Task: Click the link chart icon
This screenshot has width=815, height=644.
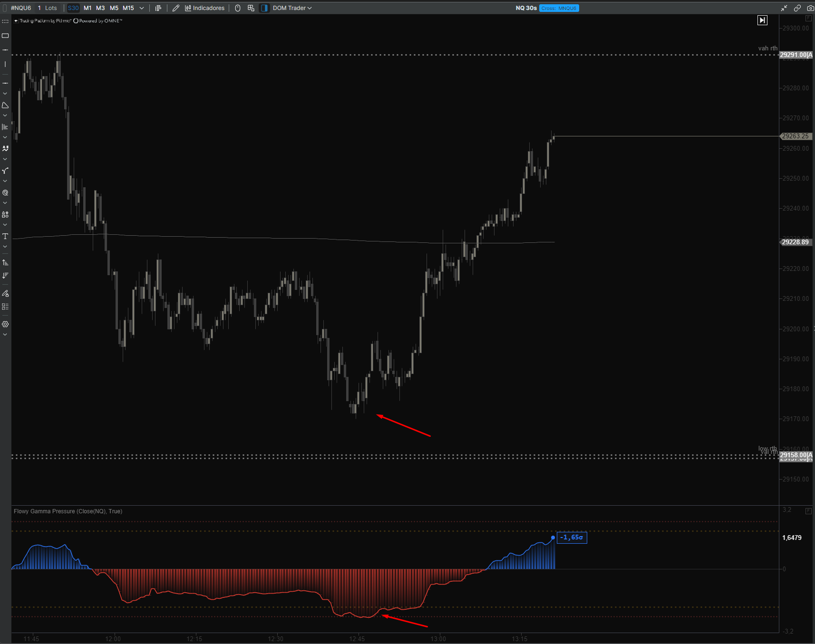Action: [x=797, y=8]
